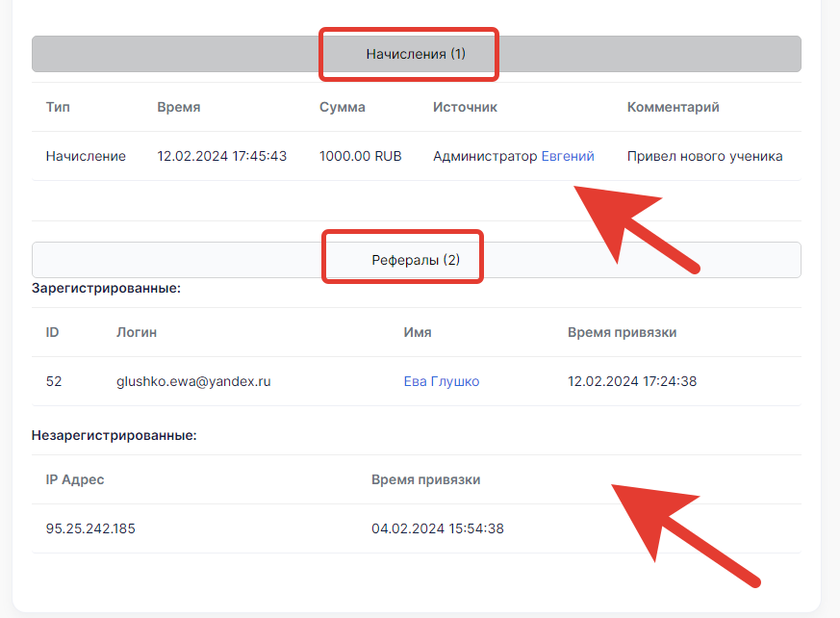Click the IP Адрес column header
Viewport: 840px width, 618px height.
click(x=75, y=479)
